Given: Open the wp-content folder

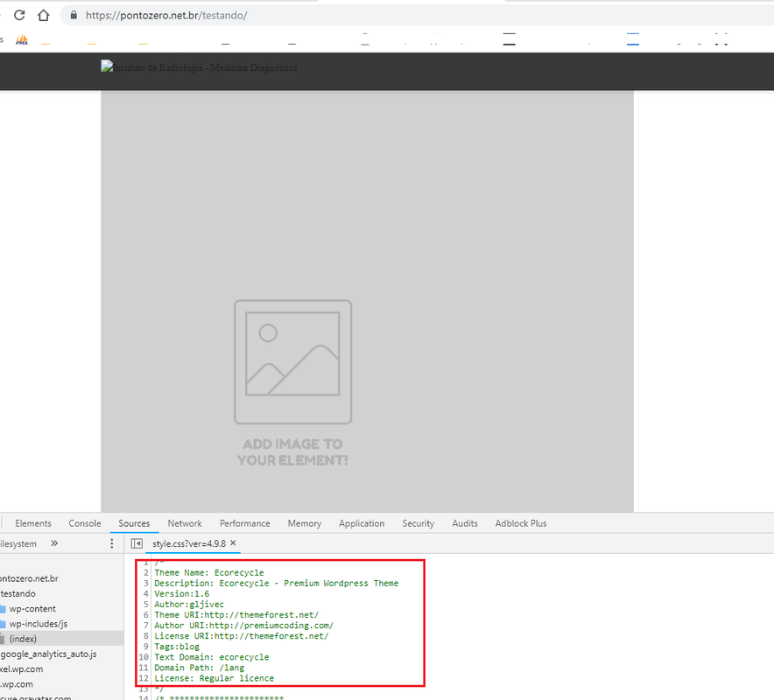Looking at the screenshot, I should [x=32, y=609].
